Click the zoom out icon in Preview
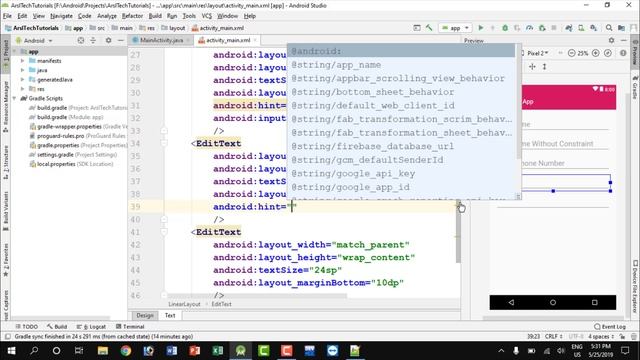This screenshot has height=360, width=640. [571, 53]
